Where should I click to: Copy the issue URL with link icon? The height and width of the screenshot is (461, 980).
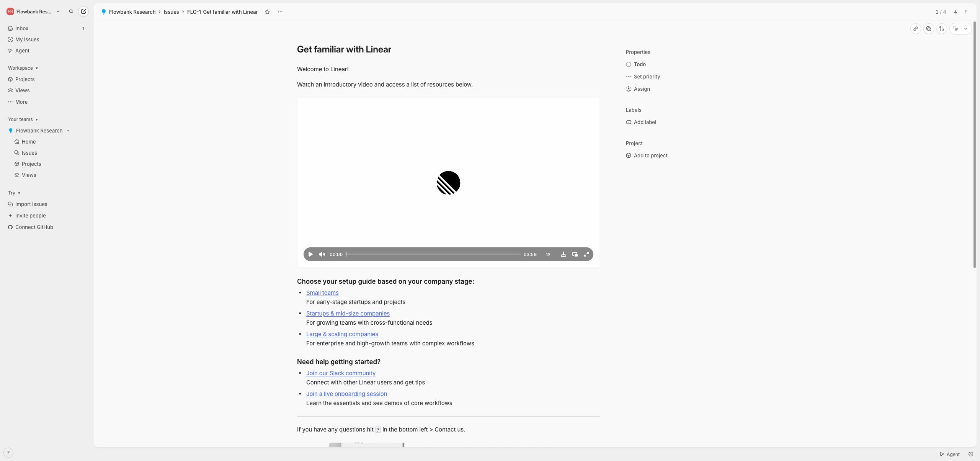(x=916, y=29)
